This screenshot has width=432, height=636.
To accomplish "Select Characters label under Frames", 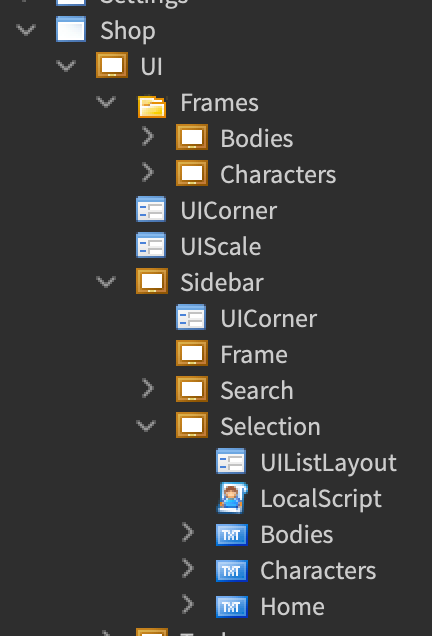I will click(x=278, y=175).
